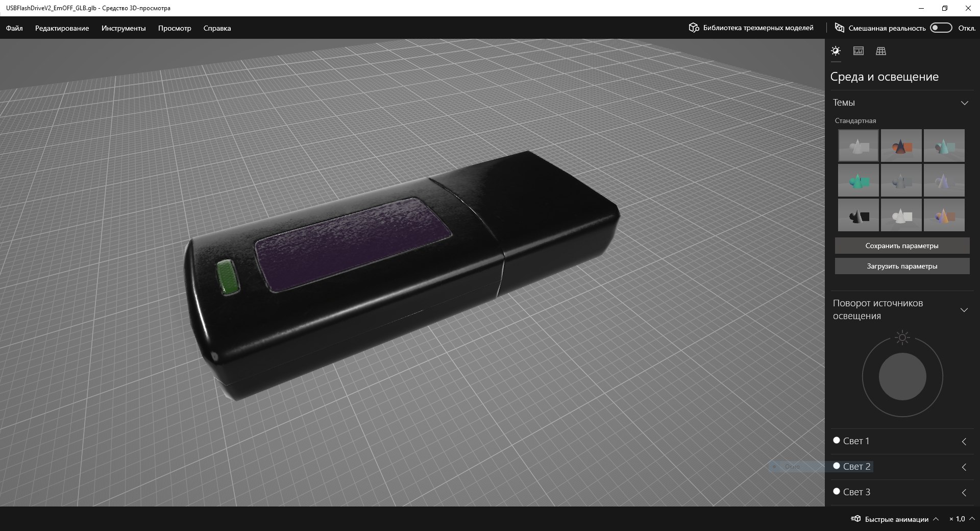This screenshot has width=980, height=531.
Task: Toggle the Свет 1 light dot
Action: click(837, 440)
